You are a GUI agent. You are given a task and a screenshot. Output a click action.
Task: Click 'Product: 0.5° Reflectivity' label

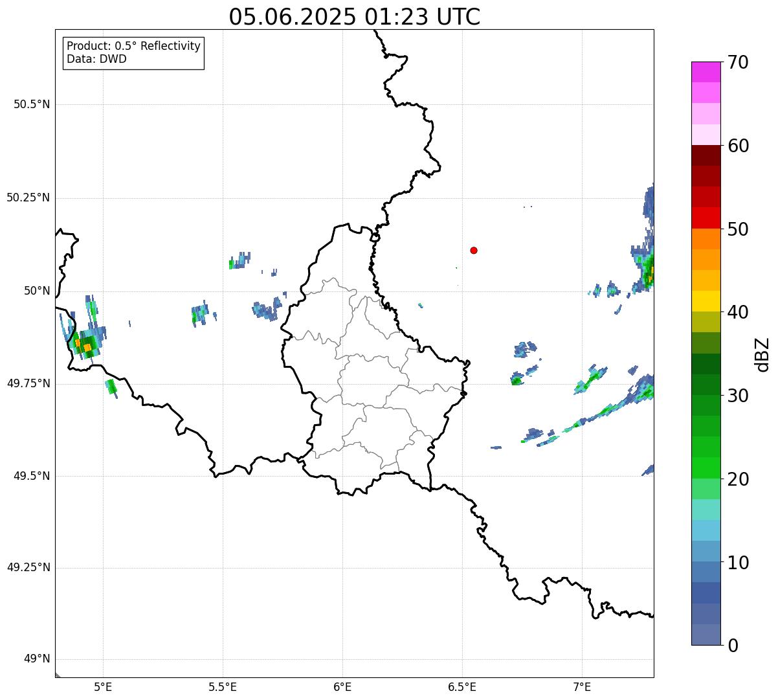coord(133,47)
